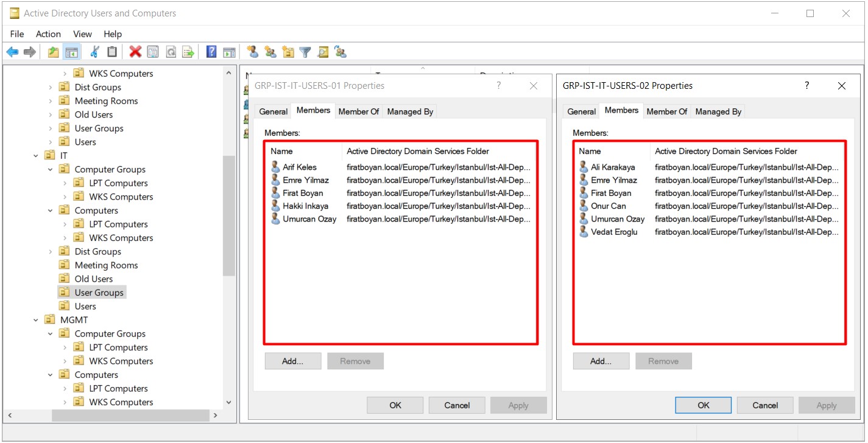
Task: Click Add to group toolbar icon
Action: 340,52
